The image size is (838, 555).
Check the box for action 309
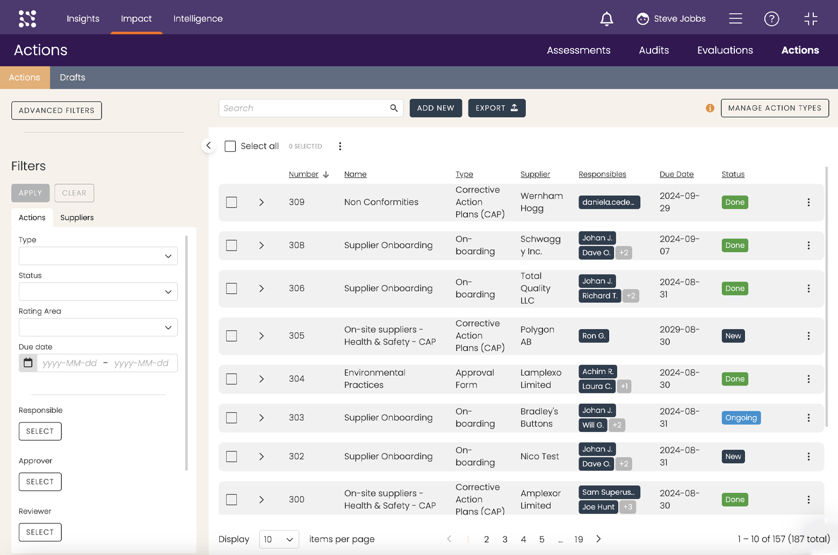tap(231, 202)
